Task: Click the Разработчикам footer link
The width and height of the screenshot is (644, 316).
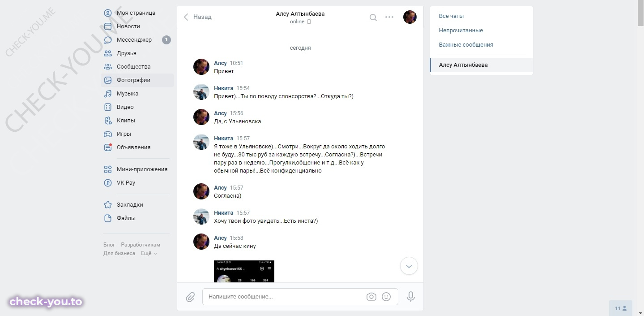Action: click(141, 245)
